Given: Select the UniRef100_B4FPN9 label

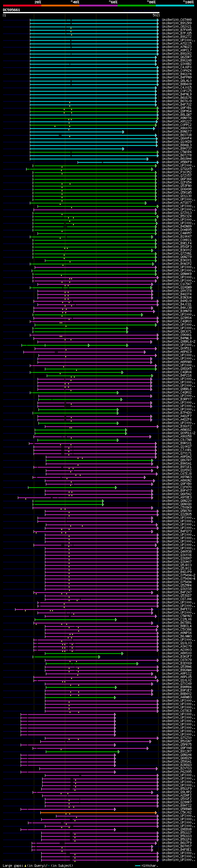Looking at the screenshot, I should (177, 77).
